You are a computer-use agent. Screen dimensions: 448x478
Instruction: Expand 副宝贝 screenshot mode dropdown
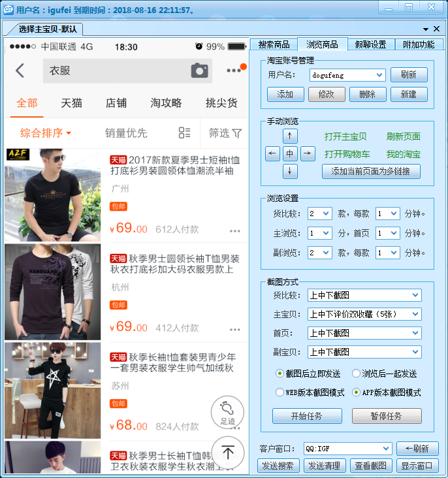(415, 352)
